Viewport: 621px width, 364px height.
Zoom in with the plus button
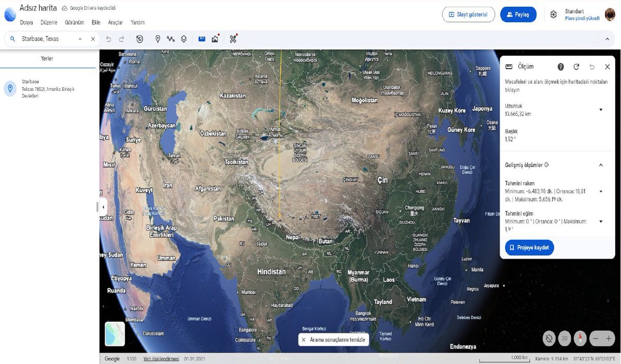[x=609, y=339]
